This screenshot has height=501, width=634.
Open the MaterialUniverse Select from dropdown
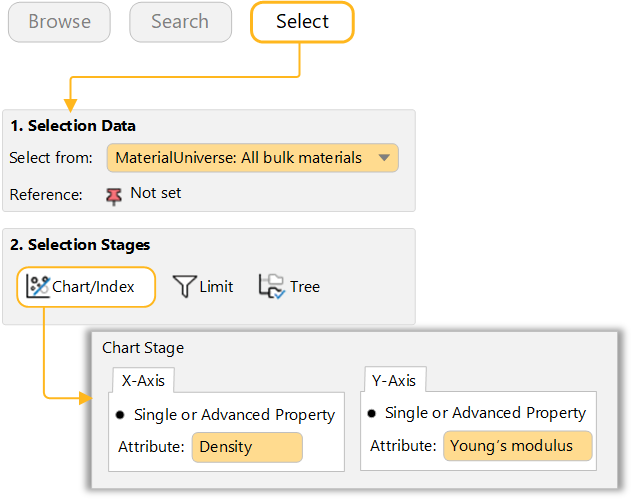click(x=240, y=158)
